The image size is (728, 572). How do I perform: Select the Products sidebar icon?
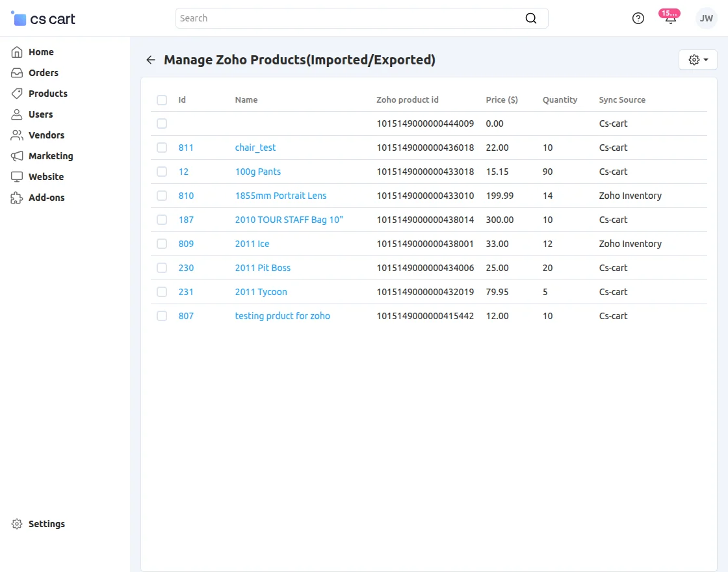tap(16, 94)
